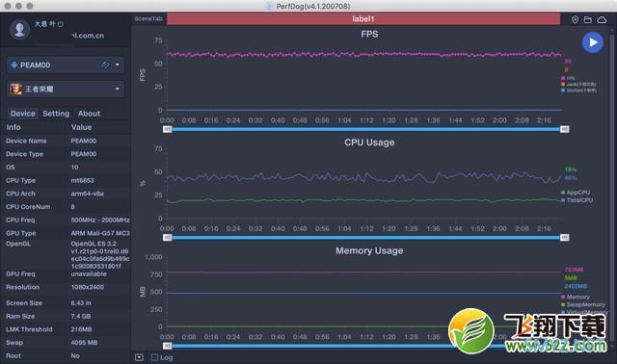The height and width of the screenshot is (364, 617).
Task: Click the user avatar icon
Action: tap(19, 30)
